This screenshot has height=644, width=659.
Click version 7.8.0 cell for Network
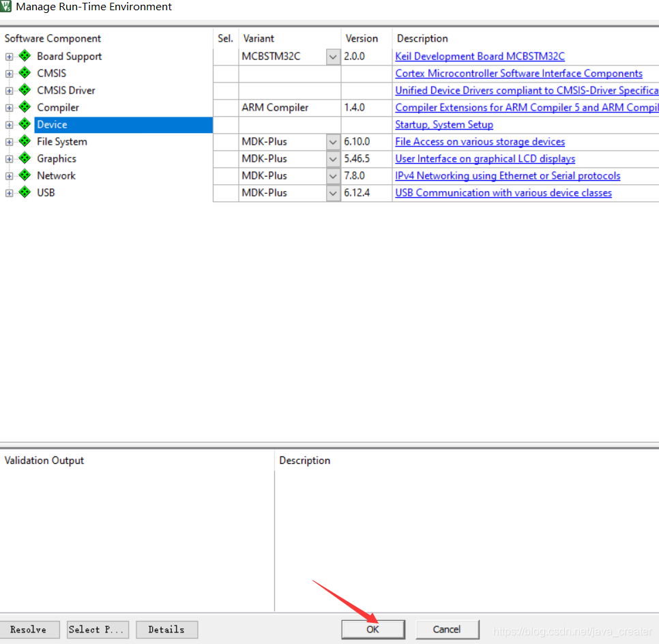point(366,176)
